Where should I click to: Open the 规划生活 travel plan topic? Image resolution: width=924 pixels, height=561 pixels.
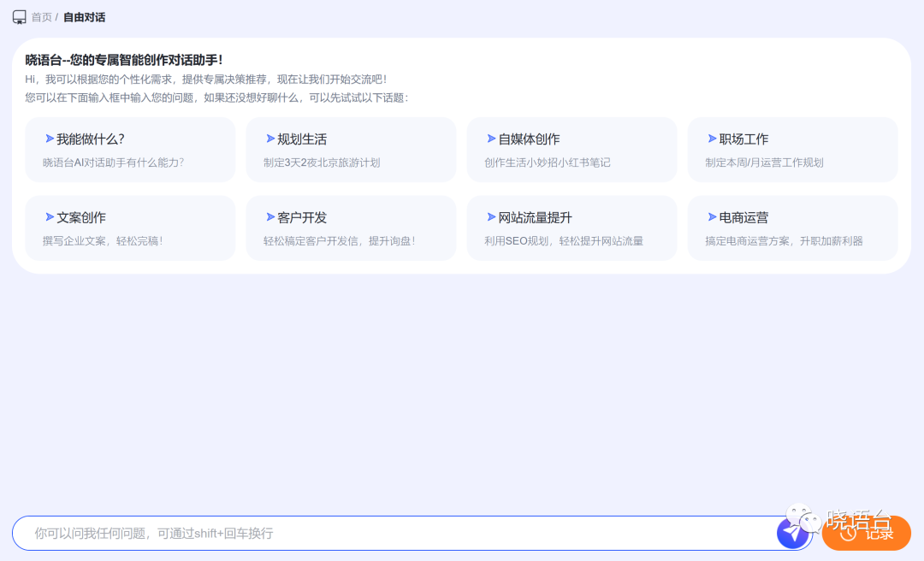click(351, 149)
